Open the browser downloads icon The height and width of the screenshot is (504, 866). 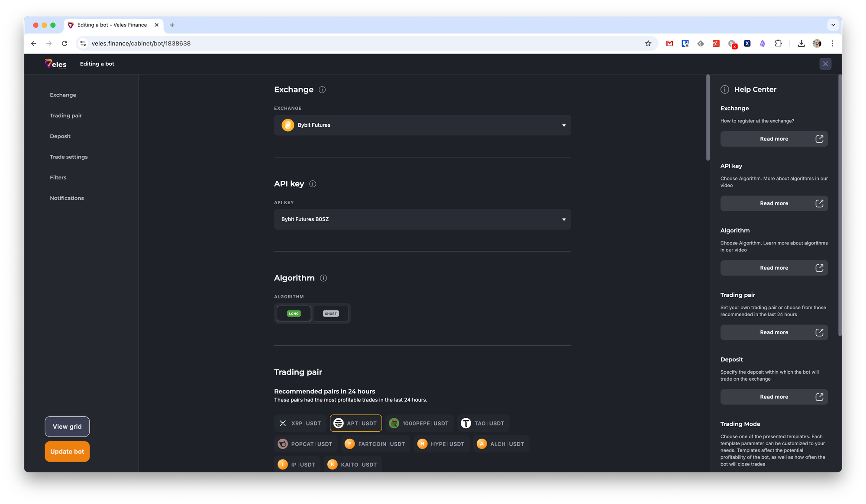(801, 43)
